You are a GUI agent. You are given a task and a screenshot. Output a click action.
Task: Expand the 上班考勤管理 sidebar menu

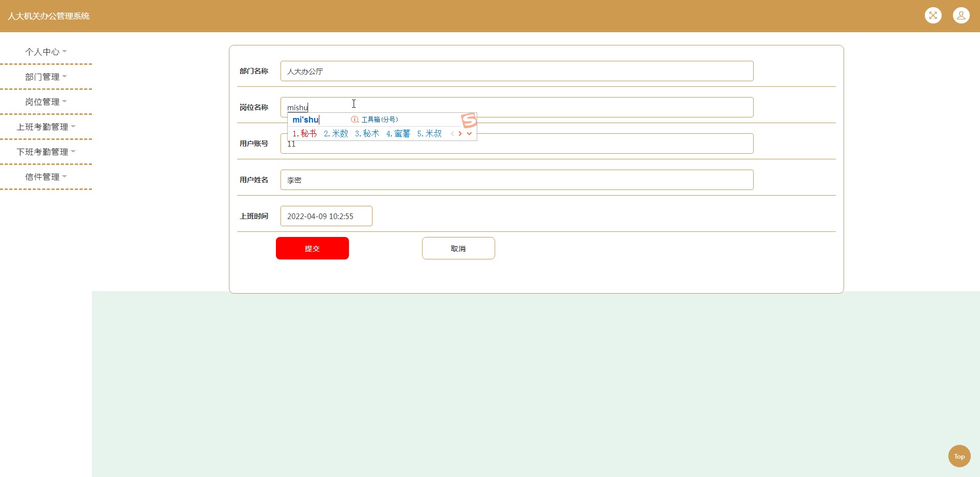click(46, 127)
